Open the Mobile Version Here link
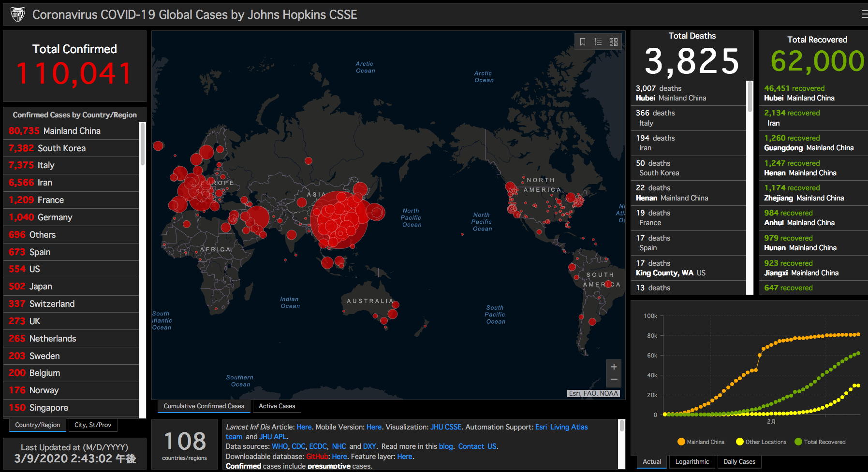 coord(374,427)
